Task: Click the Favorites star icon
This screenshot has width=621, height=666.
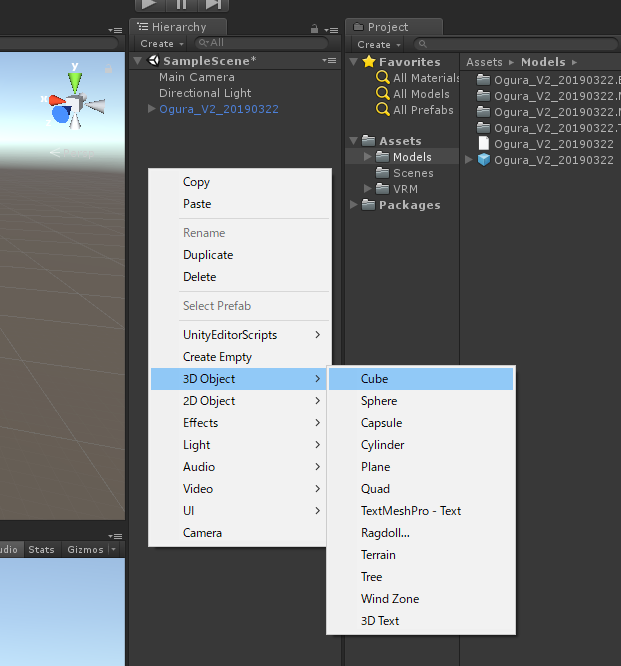Action: [x=369, y=62]
